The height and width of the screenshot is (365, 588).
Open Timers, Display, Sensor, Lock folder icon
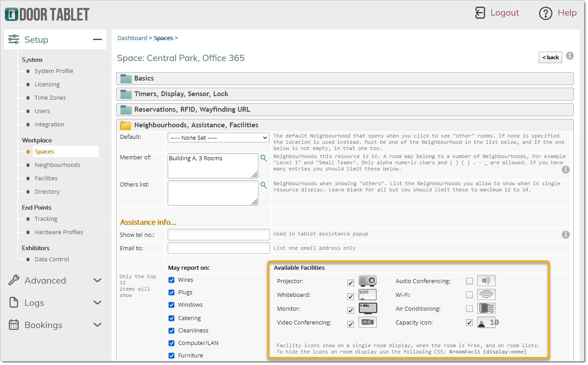coord(126,94)
